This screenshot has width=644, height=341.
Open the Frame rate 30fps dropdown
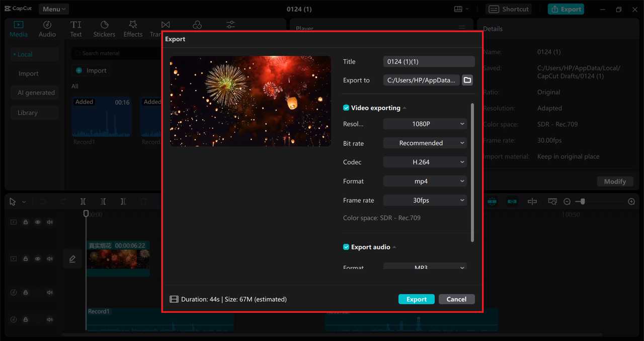tap(425, 200)
